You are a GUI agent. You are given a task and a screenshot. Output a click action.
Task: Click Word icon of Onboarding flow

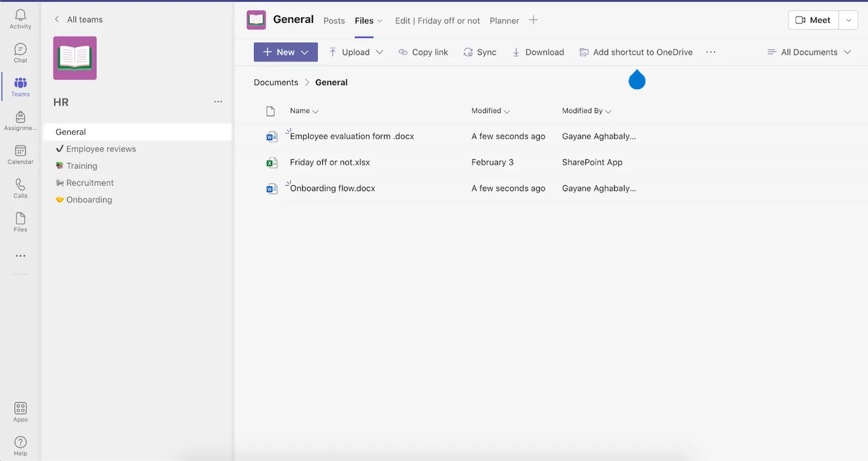[x=272, y=189]
